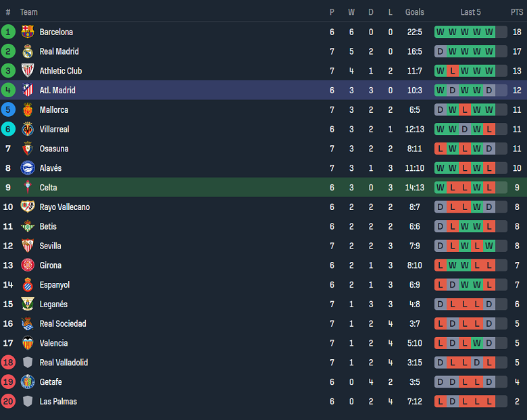Click Real Sociedad's points total
527x420 pixels.
coord(517,324)
